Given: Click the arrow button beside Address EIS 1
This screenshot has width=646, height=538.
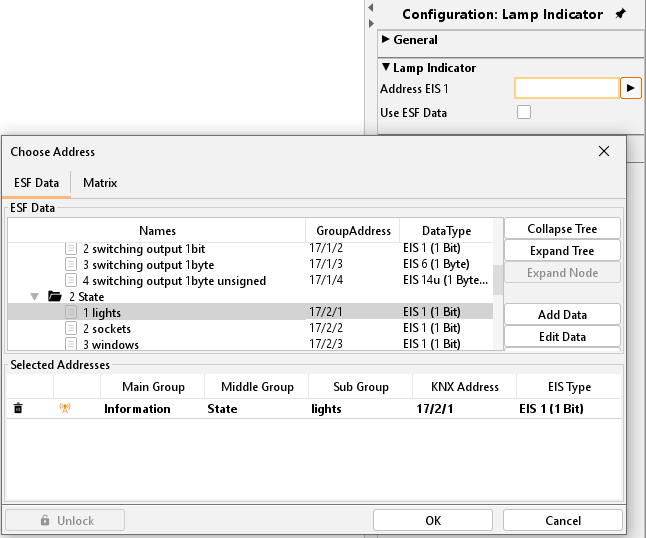Looking at the screenshot, I should (630, 88).
